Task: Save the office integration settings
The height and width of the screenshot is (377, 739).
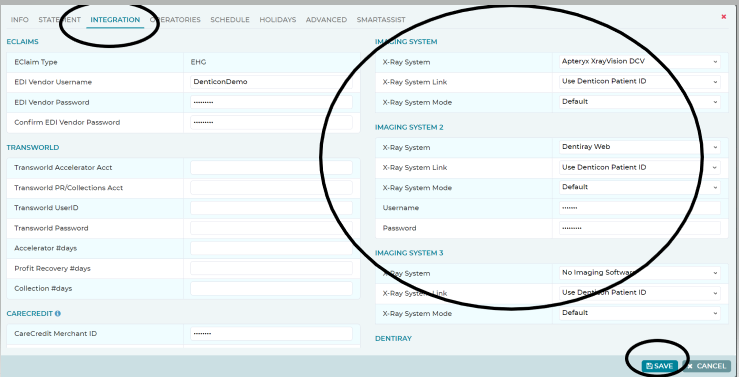Action: pyautogui.click(x=659, y=366)
